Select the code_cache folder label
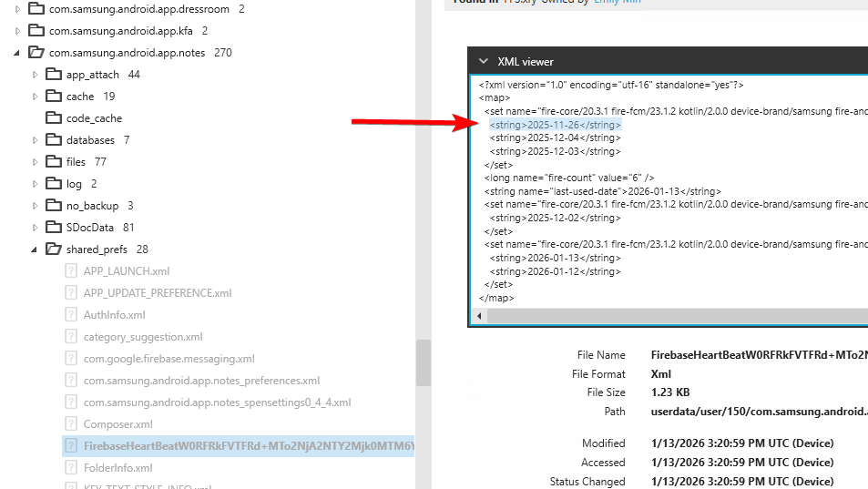The width and height of the screenshot is (868, 489). coord(94,118)
